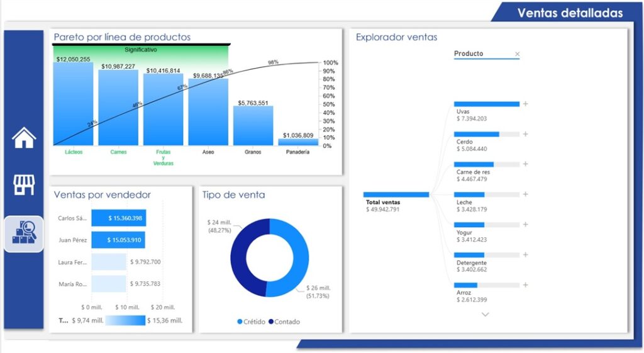Select the Total ventas root node
The image size is (644, 353).
click(396, 195)
